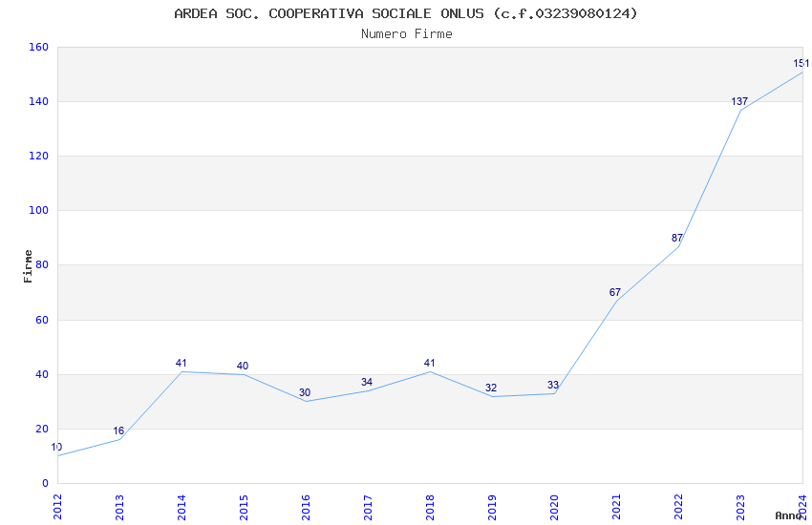Viewport: 812px width, 525px height.
Task: Click the y-axis value 20
Action: (x=42, y=429)
